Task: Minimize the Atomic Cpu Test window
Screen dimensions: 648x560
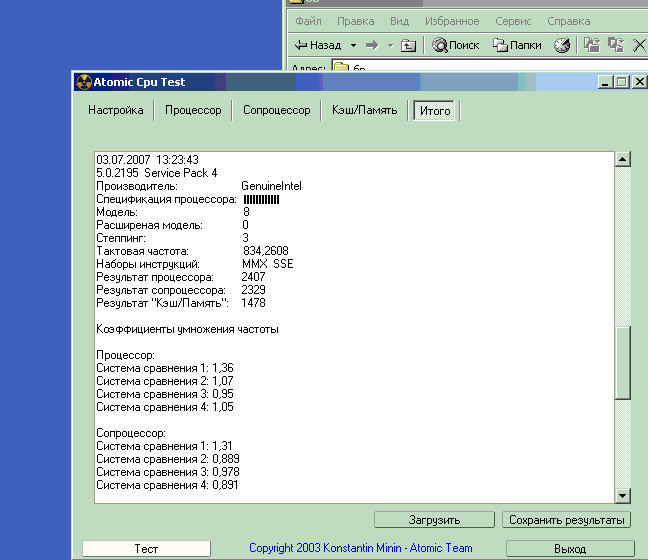Action: [x=605, y=82]
